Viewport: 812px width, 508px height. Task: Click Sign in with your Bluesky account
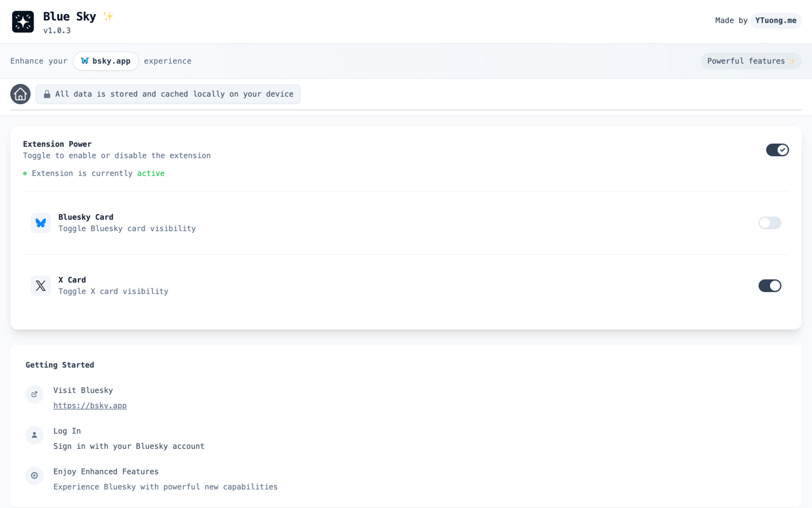pos(129,446)
